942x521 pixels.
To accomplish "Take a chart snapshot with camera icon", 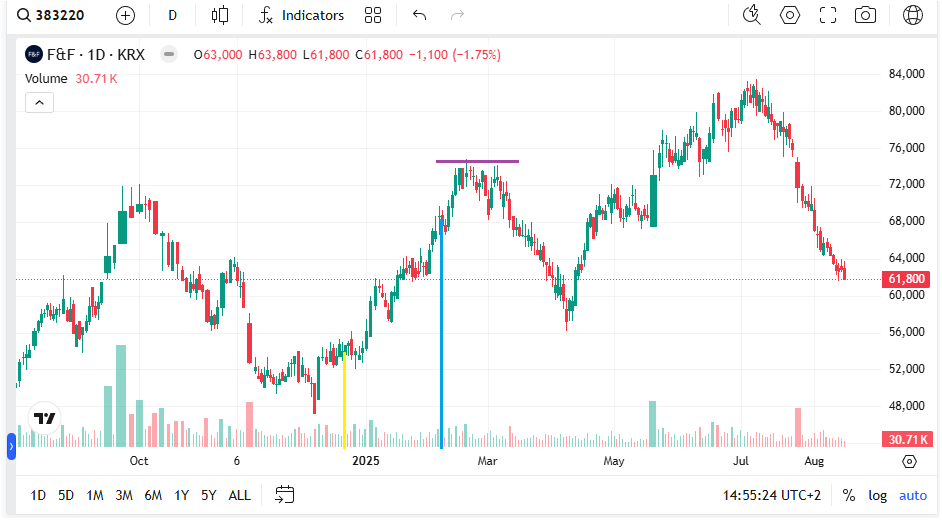I will [865, 15].
